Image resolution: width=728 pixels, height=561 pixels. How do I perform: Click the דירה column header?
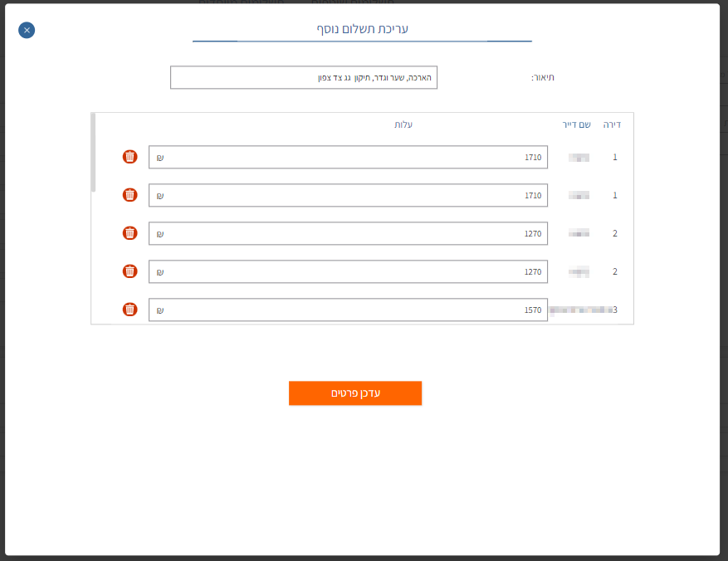pos(612,124)
